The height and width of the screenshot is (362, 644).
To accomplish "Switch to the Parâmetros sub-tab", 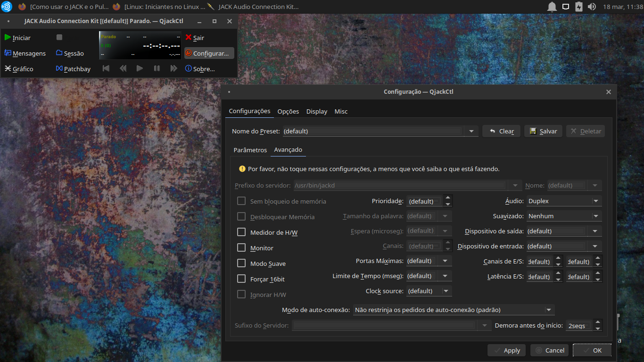I will [250, 150].
